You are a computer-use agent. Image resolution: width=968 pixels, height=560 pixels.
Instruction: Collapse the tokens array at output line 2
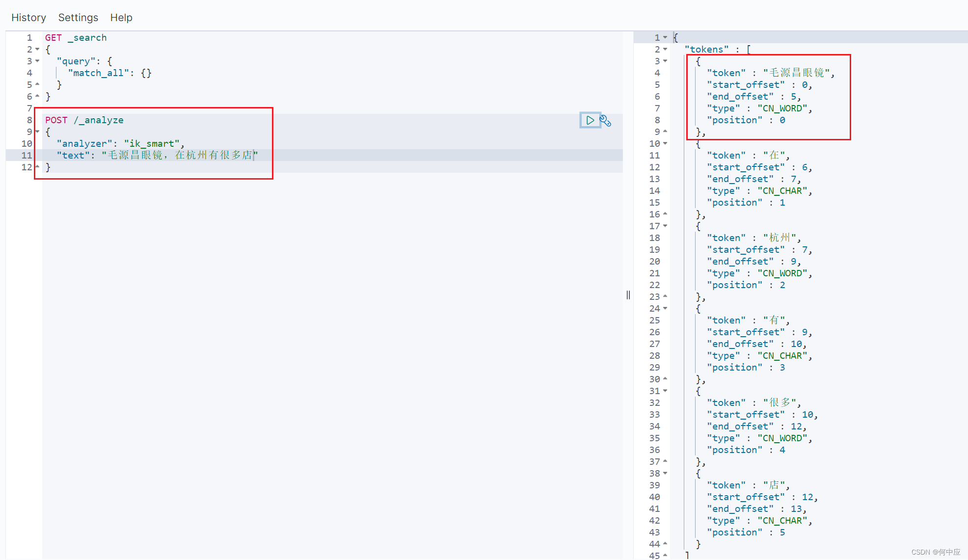[665, 50]
